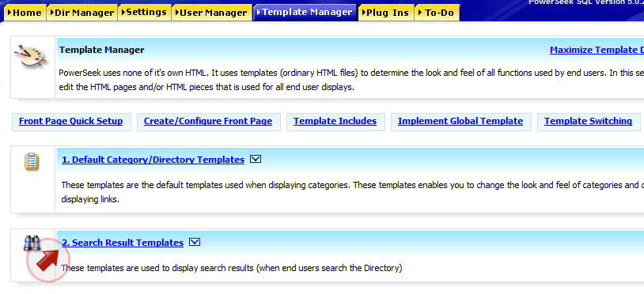The width and height of the screenshot is (644, 294).
Task: Open the Template Includes link
Action: click(335, 122)
